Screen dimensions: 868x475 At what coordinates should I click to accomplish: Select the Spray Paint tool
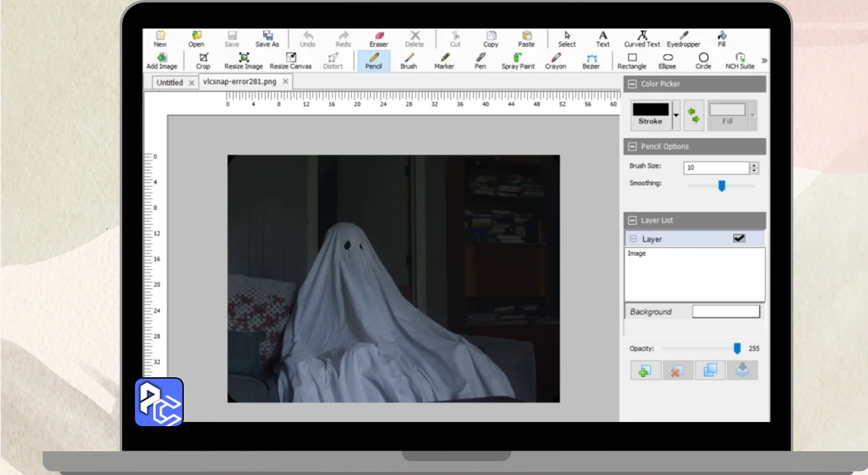click(518, 60)
